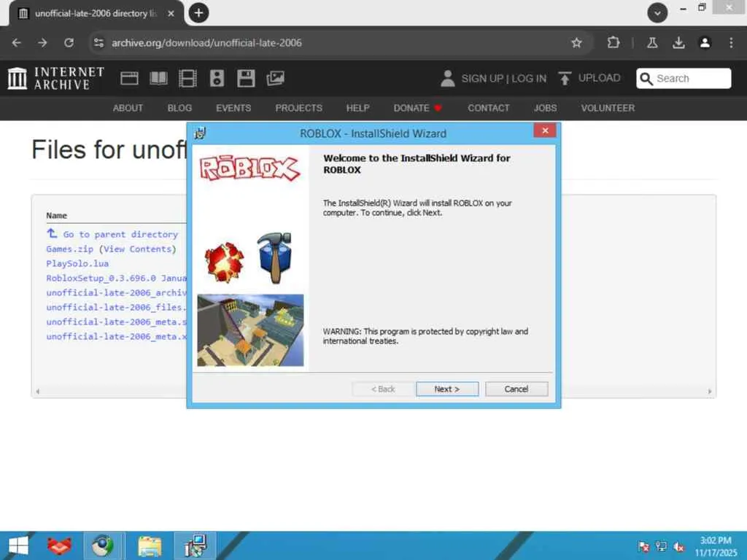Open the BLOG menu item
Viewport: 747px width, 560px height.
(x=179, y=108)
